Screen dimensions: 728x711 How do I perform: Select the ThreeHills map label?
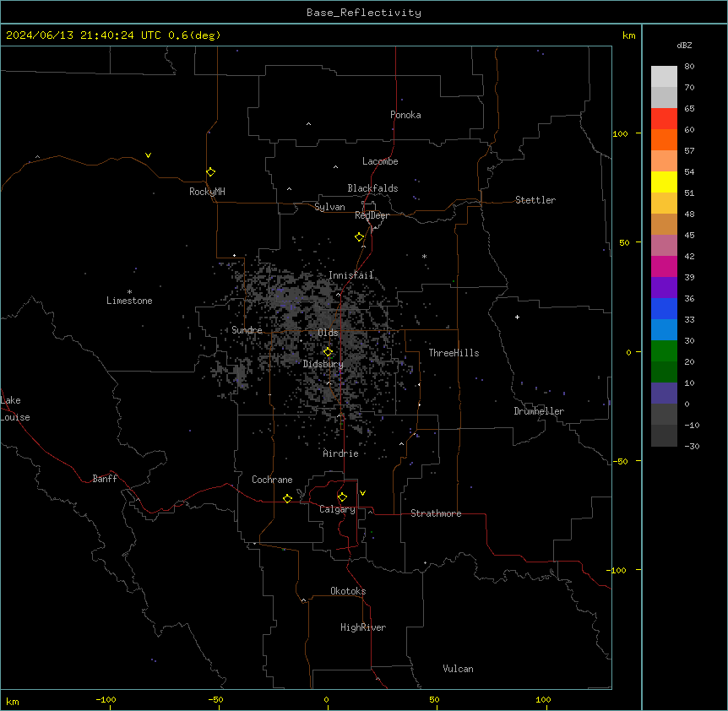[454, 353]
